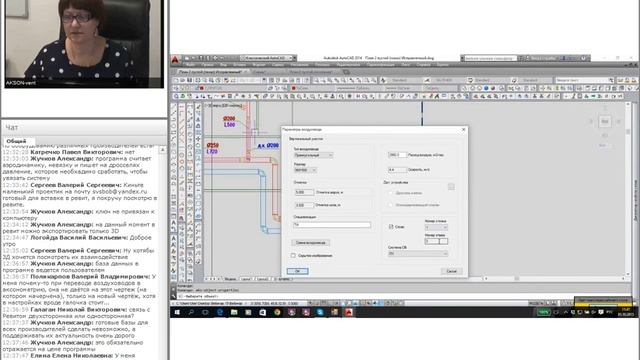The image size is (640, 360).
Task: Click red Ø250 label in drawing
Action: [x=213, y=145]
